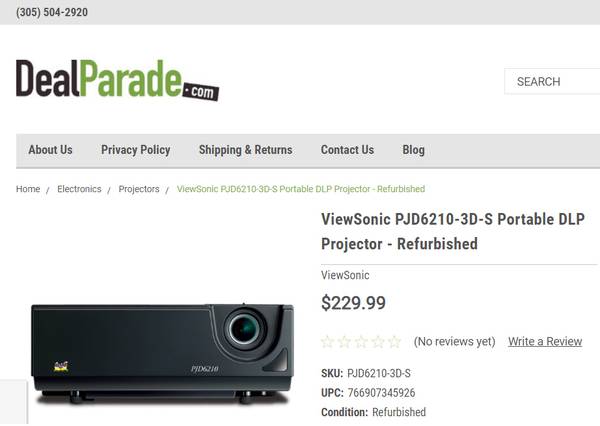Image resolution: width=600 pixels, height=426 pixels.
Task: Visit the Blog section
Action: (414, 150)
